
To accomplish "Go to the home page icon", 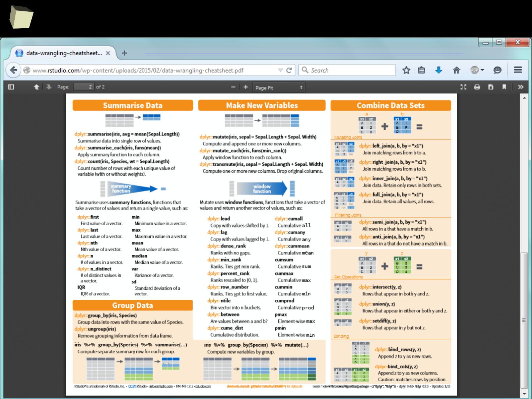I will click(456, 70).
